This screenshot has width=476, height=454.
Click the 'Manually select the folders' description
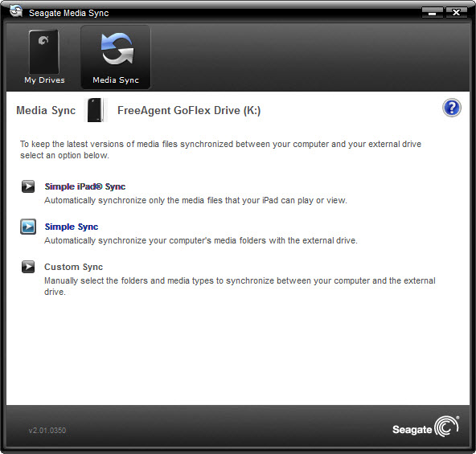click(x=240, y=286)
